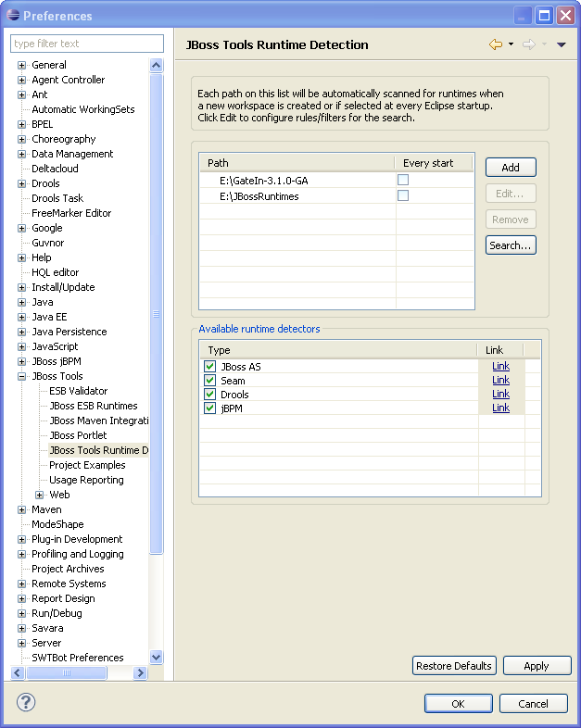Collapse the JBoss Tools node

click(x=21, y=377)
